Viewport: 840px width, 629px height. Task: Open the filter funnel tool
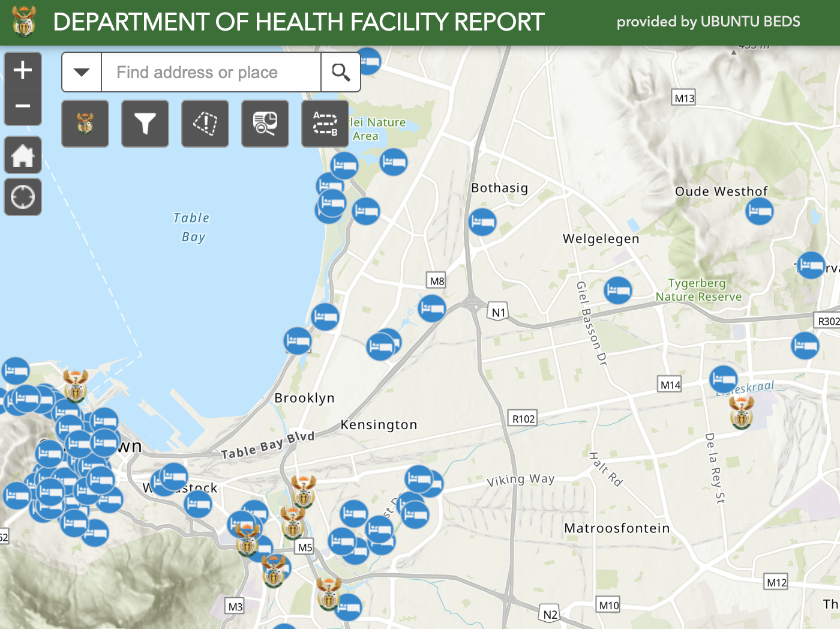145,124
